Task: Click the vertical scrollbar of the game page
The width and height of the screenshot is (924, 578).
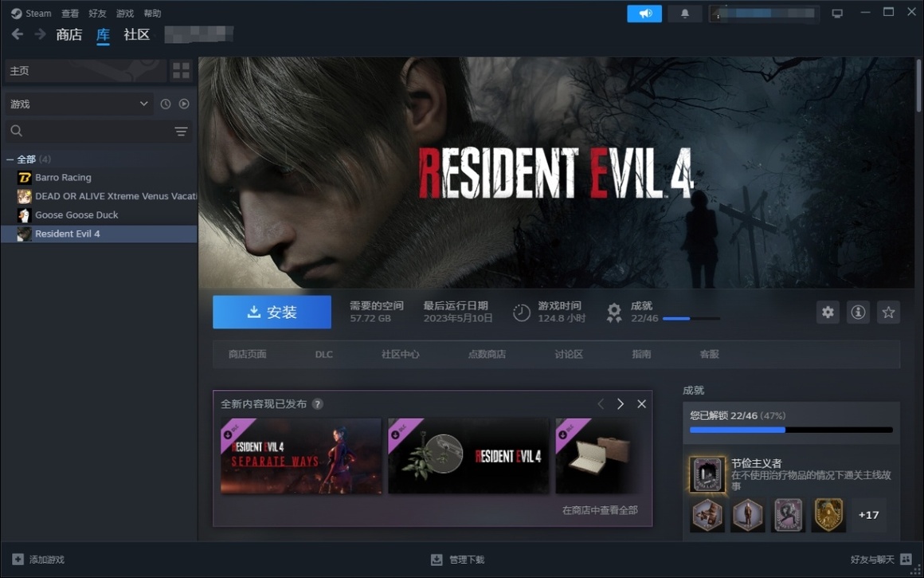Action: pos(918,85)
